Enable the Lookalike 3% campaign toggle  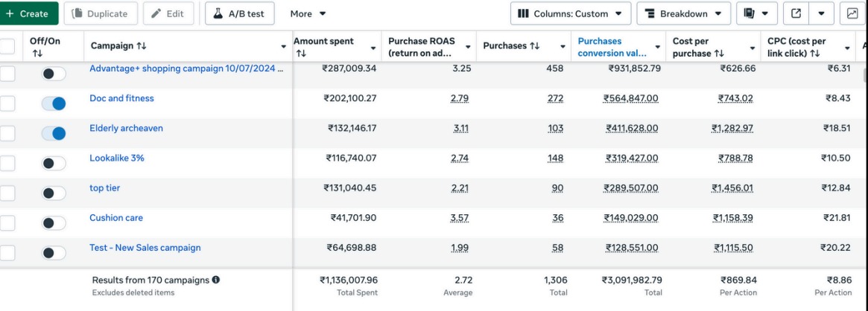(54, 164)
